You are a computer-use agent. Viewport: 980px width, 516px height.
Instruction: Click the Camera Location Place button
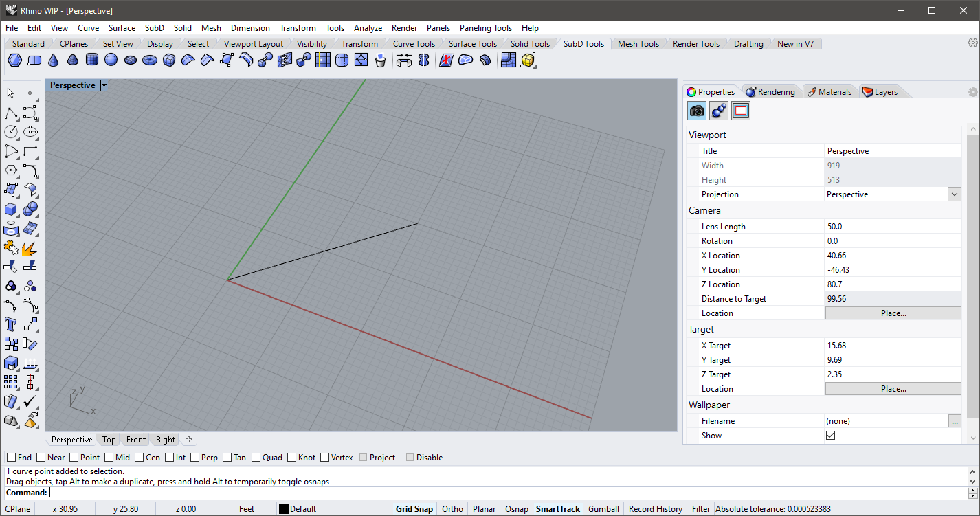pos(893,313)
